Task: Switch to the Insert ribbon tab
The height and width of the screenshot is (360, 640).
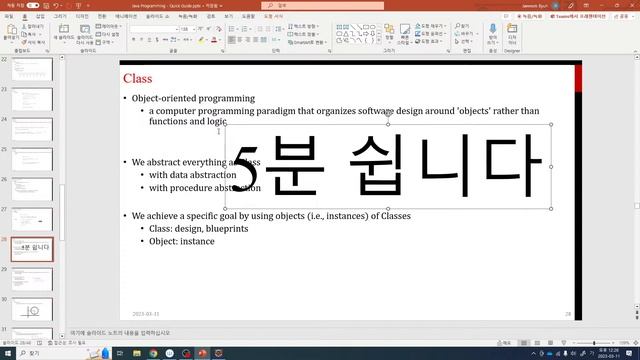Action: tap(40, 16)
